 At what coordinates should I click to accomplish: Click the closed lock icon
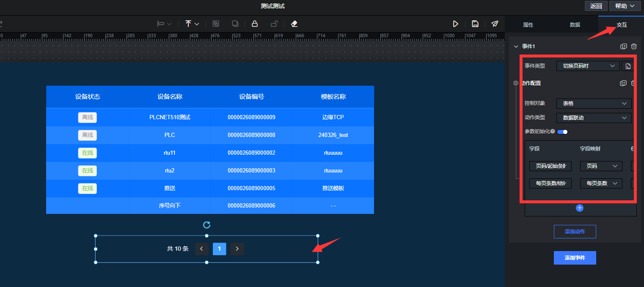[x=255, y=24]
